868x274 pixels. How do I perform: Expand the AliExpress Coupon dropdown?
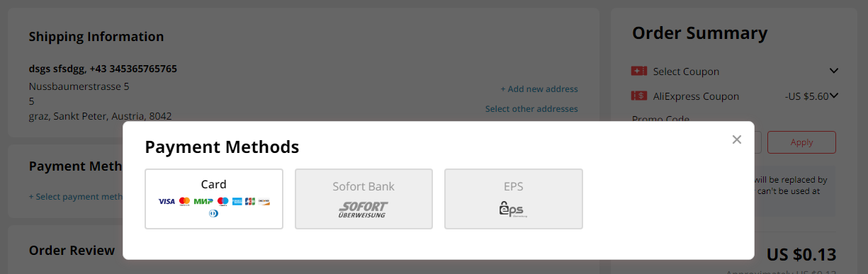click(x=834, y=96)
